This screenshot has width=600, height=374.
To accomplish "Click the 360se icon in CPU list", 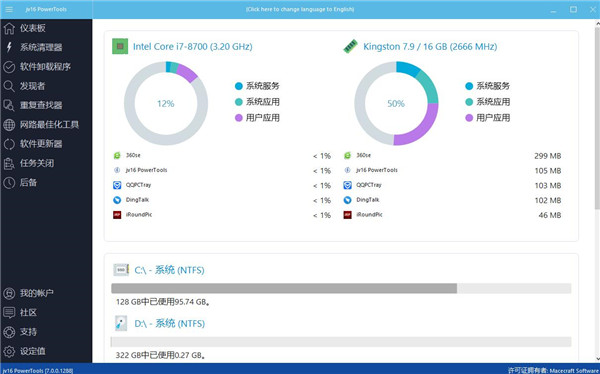I will point(117,155).
